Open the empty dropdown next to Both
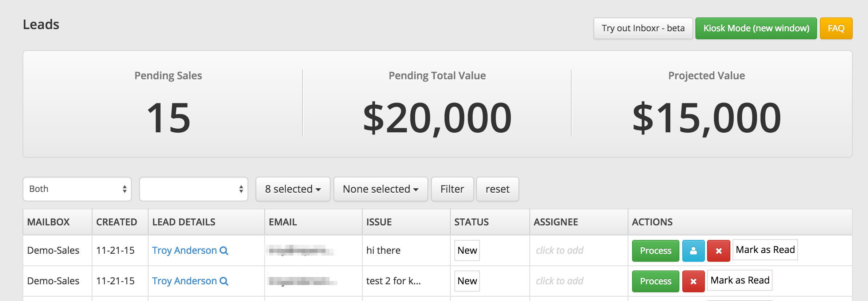 [x=194, y=189]
